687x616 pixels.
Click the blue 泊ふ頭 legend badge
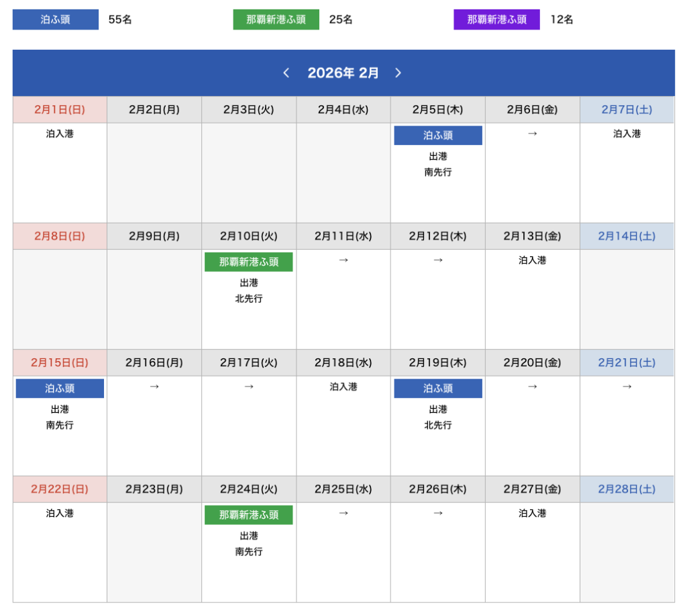[x=56, y=19]
